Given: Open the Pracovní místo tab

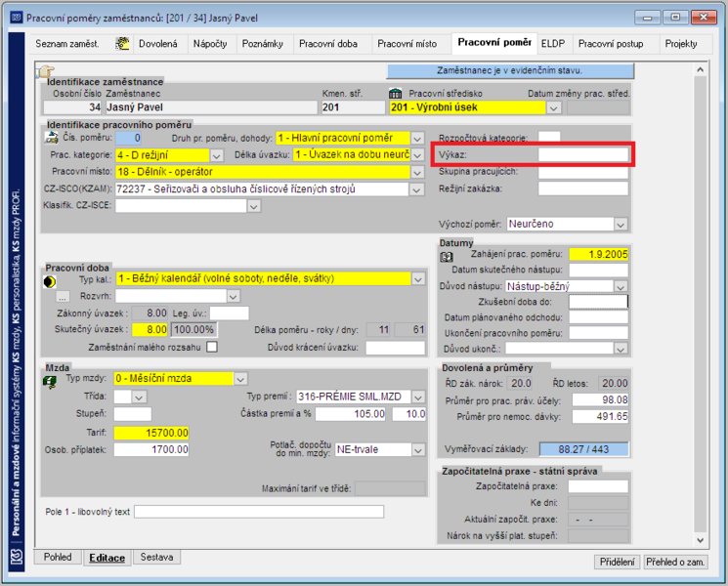Looking at the screenshot, I should tap(407, 44).
